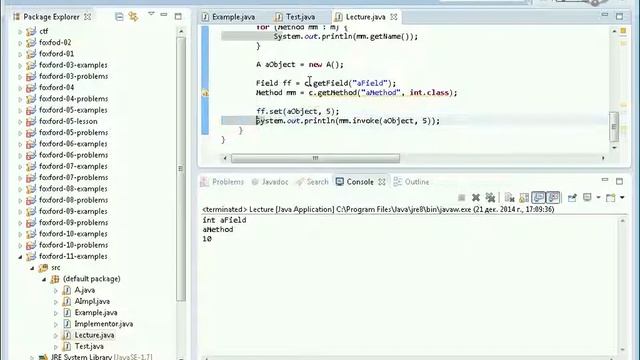The image size is (640, 360).
Task: Expand A.java in the tree
Action: 56,291
